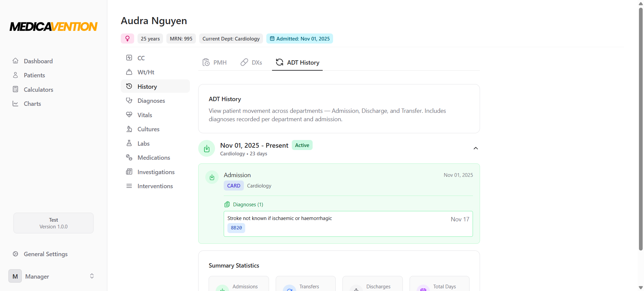The image size is (644, 291).
Task: Click the Calculators icon in sidebar
Action: 15,89
